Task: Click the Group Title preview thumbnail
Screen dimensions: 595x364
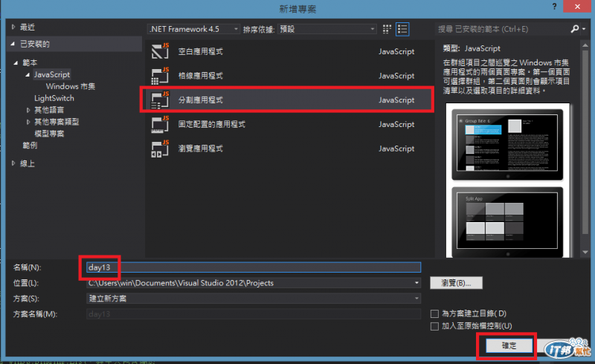Action: [507, 144]
